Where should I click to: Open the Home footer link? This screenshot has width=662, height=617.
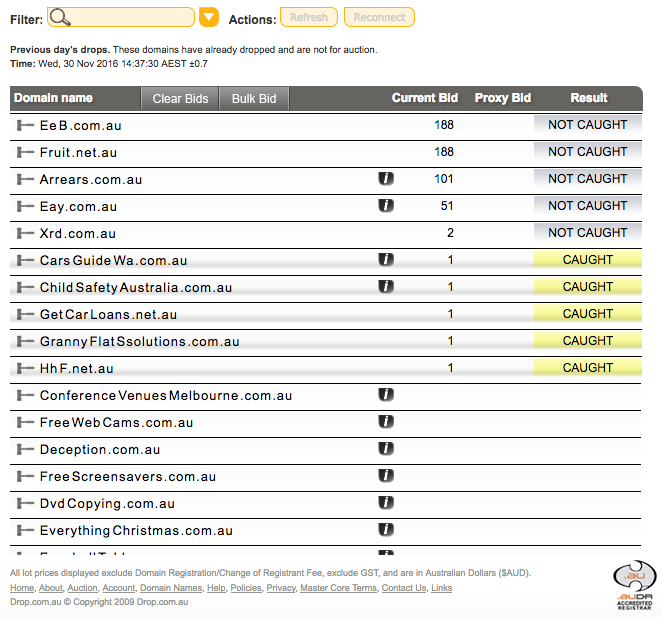[22, 588]
